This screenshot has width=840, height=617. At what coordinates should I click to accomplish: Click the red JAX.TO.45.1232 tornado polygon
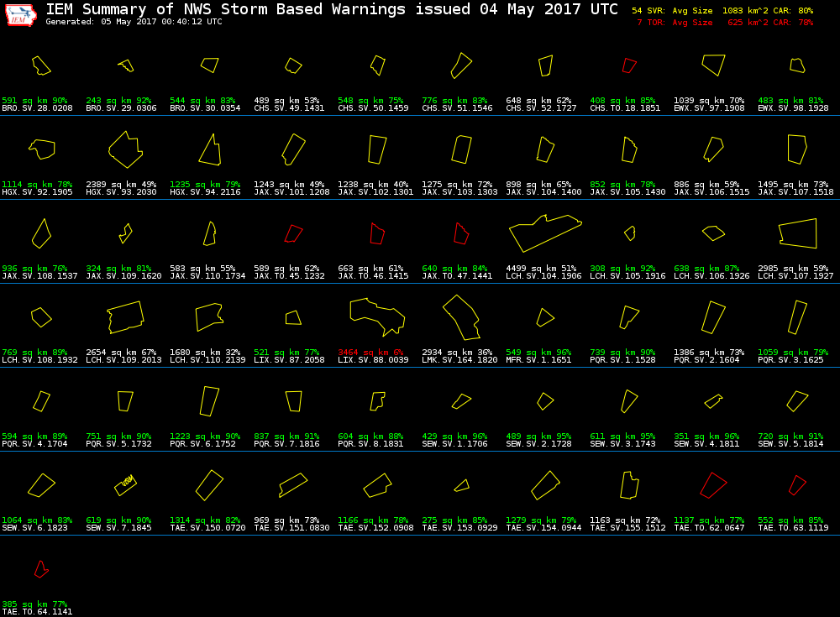293,233
